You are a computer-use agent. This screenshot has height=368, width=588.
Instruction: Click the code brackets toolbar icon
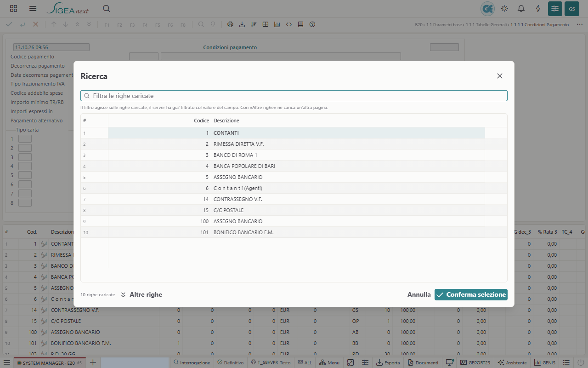pyautogui.click(x=289, y=24)
